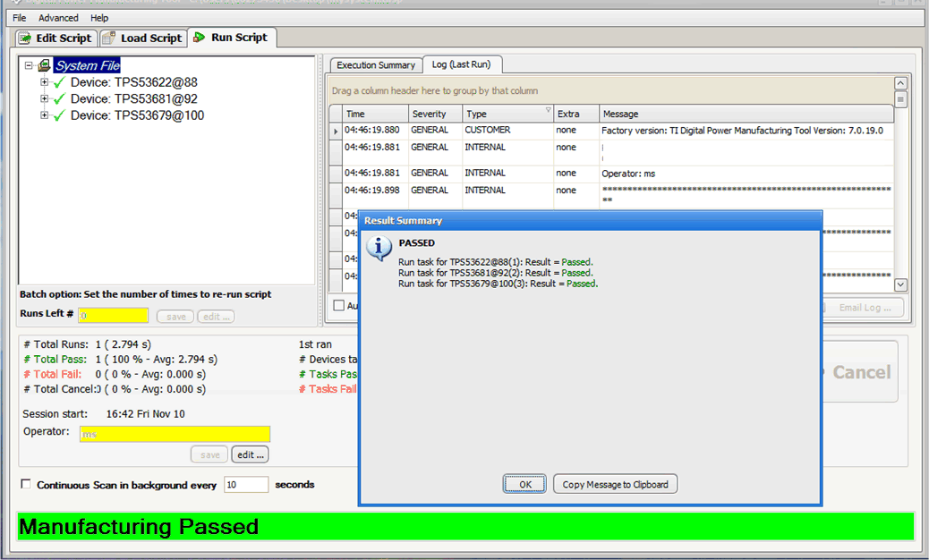Click green checkmark beside Device TPS53679@100
This screenshot has width=929, height=560.
[60, 116]
